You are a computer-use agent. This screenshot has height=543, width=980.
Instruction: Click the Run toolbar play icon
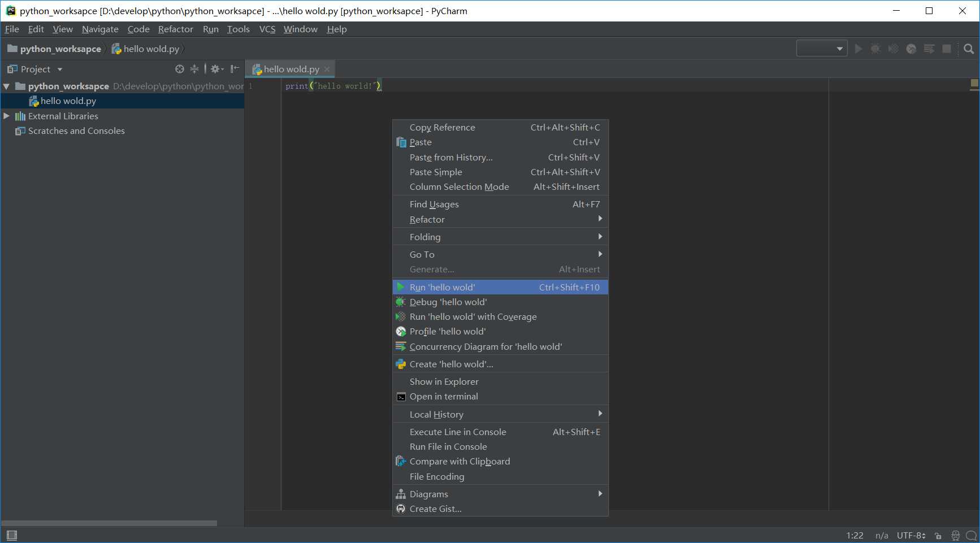(x=858, y=49)
